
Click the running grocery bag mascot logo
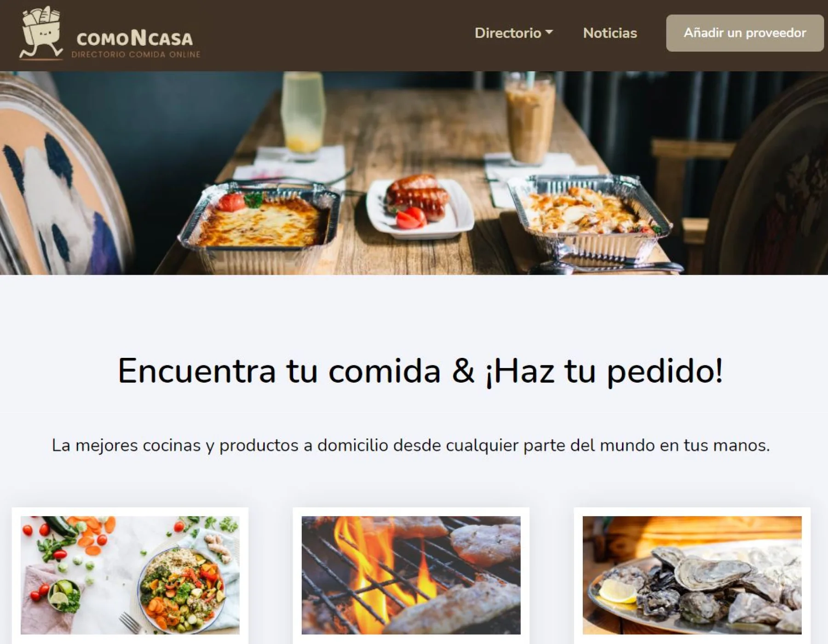click(x=41, y=33)
